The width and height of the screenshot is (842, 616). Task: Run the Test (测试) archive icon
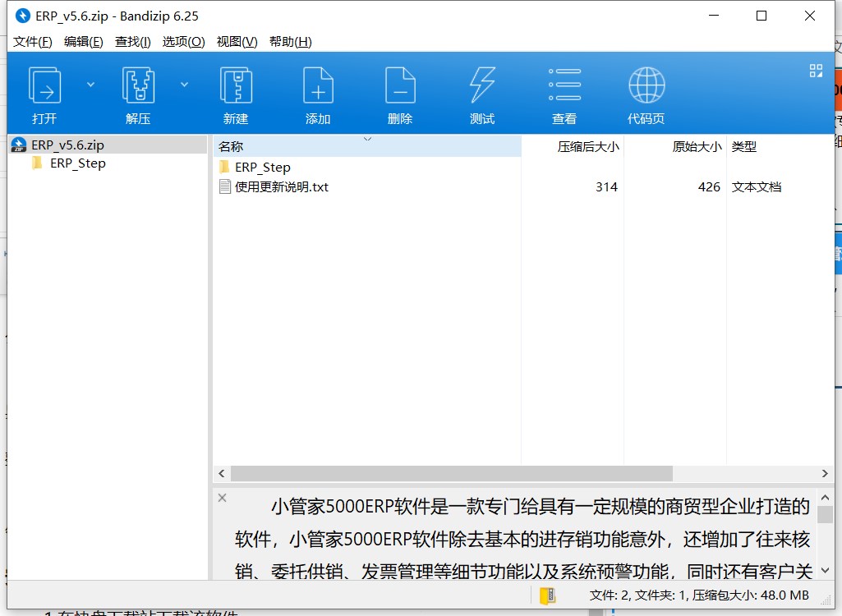pyautogui.click(x=482, y=85)
